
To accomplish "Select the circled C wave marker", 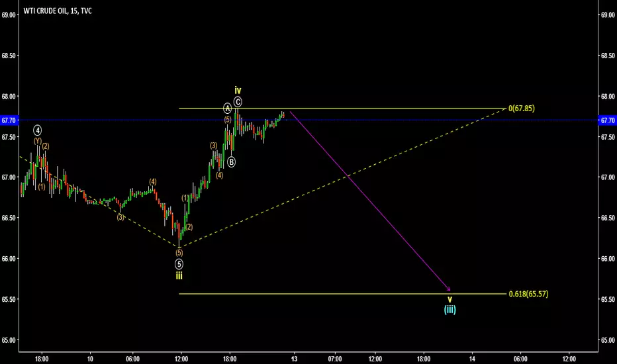I will [x=238, y=102].
